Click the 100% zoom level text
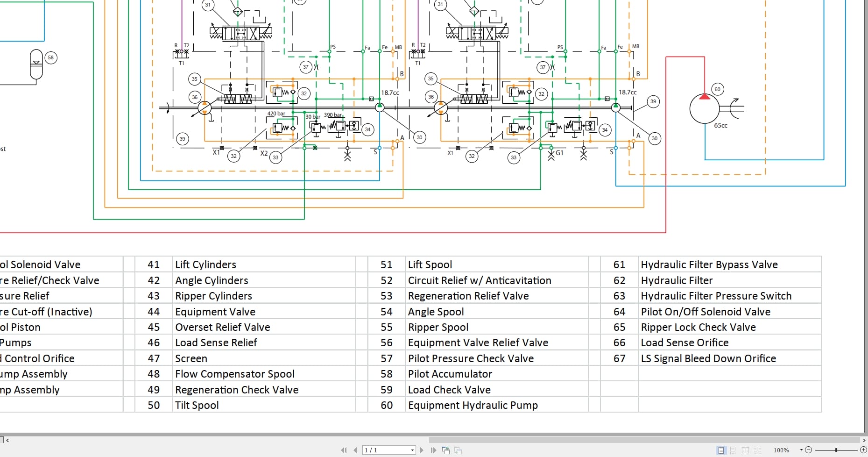 782,450
